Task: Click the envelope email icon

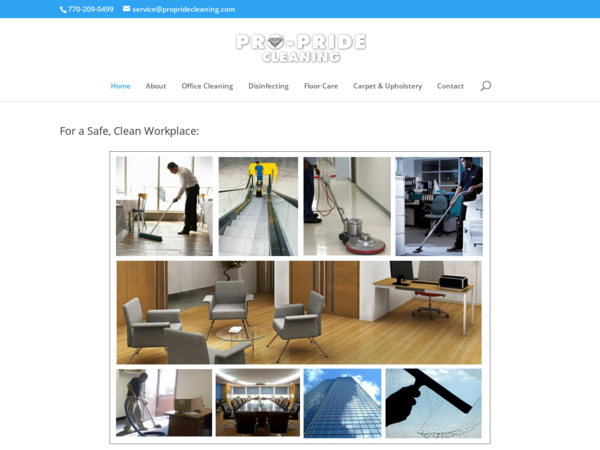Action: point(126,9)
